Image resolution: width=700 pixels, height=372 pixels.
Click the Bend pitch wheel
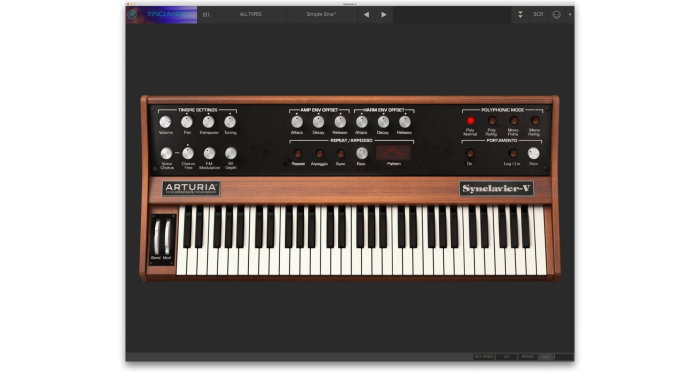tap(156, 237)
